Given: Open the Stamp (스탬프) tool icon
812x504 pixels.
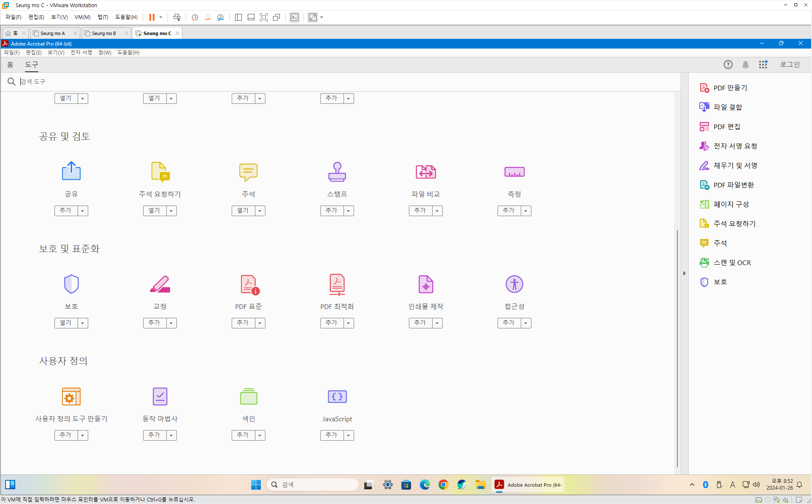Looking at the screenshot, I should click(337, 172).
